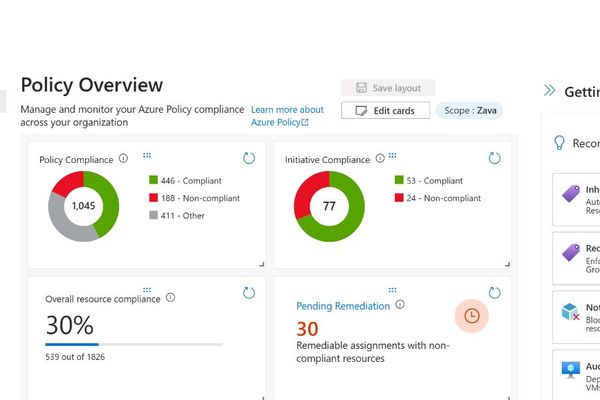The height and width of the screenshot is (400, 600).
Task: Click the 30% compliance value
Action: (69, 325)
